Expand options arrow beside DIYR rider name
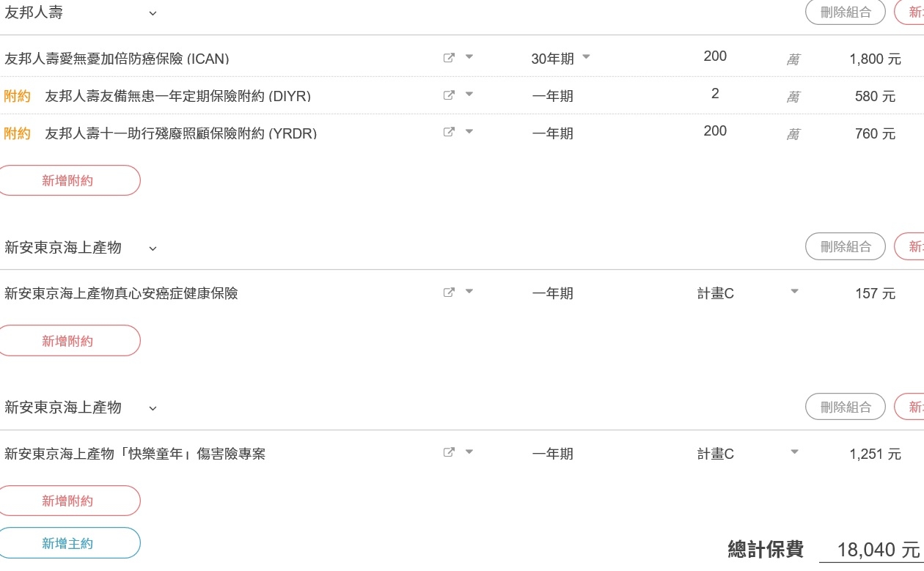 point(469,95)
